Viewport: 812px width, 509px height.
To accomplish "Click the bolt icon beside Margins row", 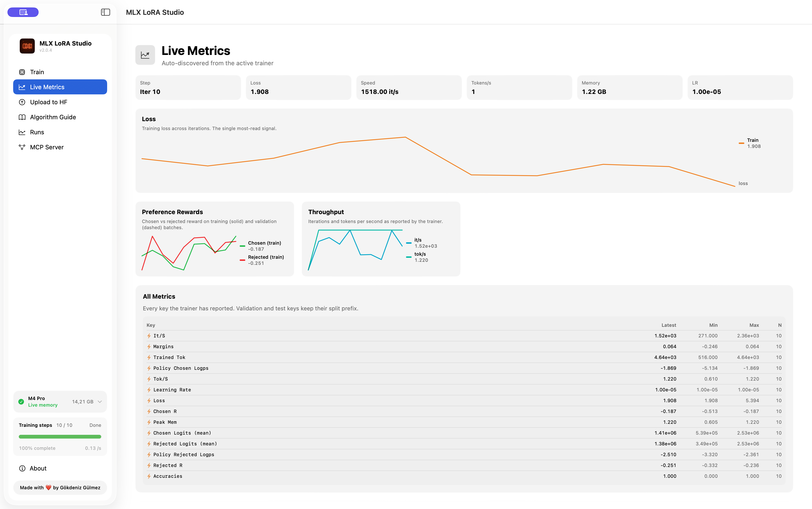I will [149, 347].
